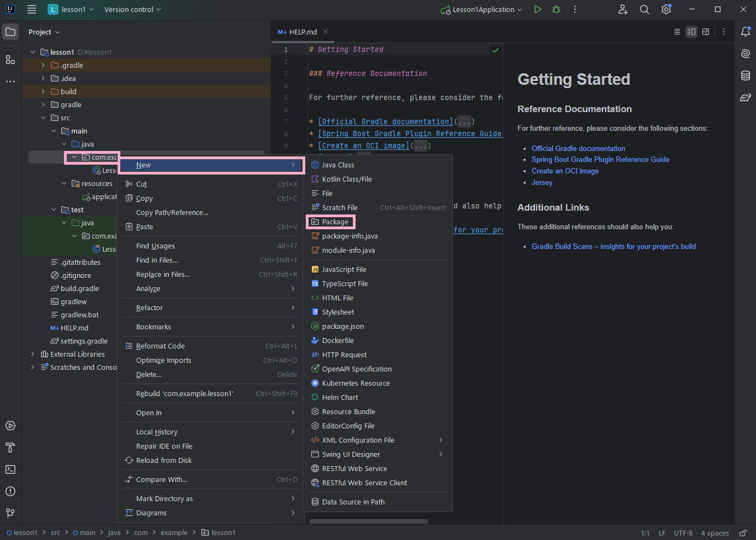Start debugging with the bug icon

(556, 9)
